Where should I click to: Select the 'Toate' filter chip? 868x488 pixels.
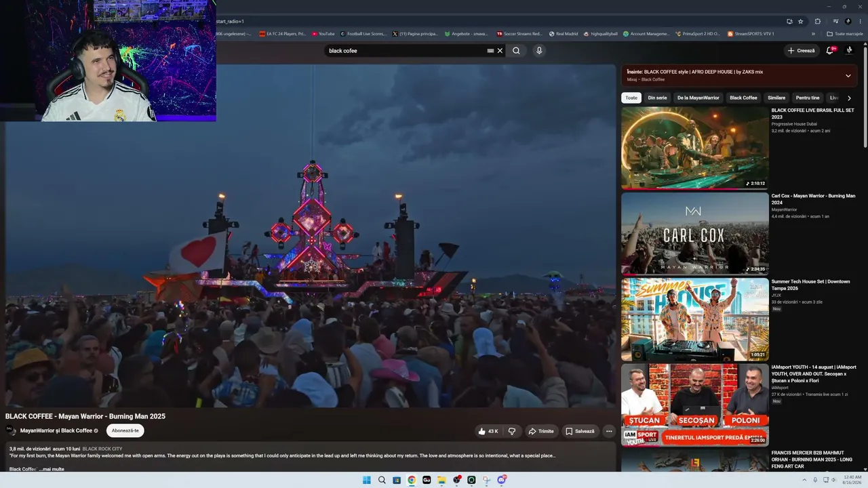pyautogui.click(x=631, y=98)
